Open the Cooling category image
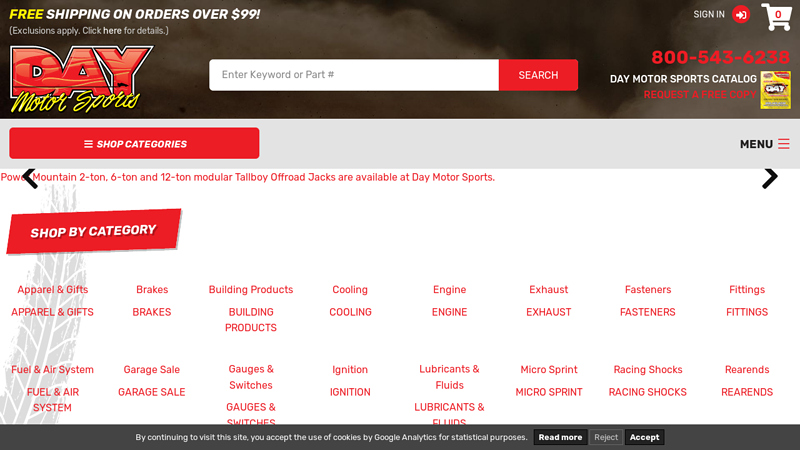 pyautogui.click(x=350, y=289)
